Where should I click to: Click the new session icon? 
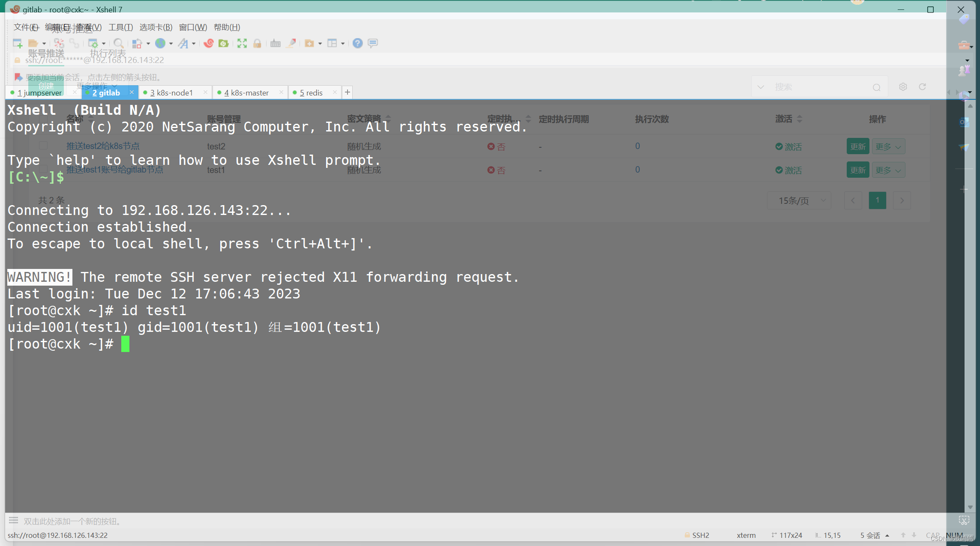point(18,43)
